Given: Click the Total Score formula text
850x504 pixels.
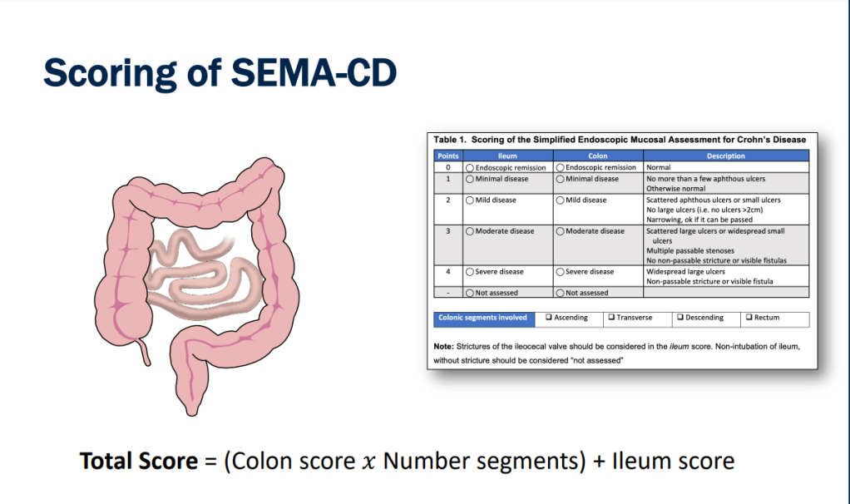Looking at the screenshot, I should (x=407, y=460).
